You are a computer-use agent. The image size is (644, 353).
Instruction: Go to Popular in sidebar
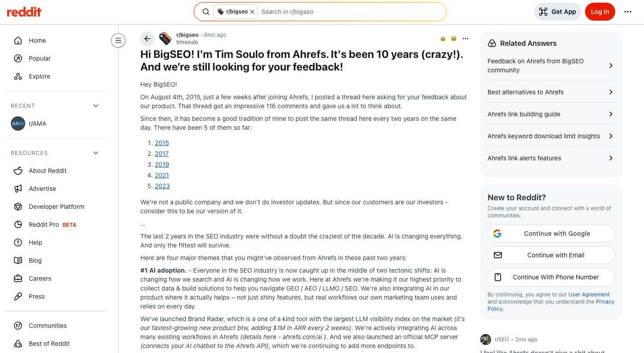coord(40,58)
